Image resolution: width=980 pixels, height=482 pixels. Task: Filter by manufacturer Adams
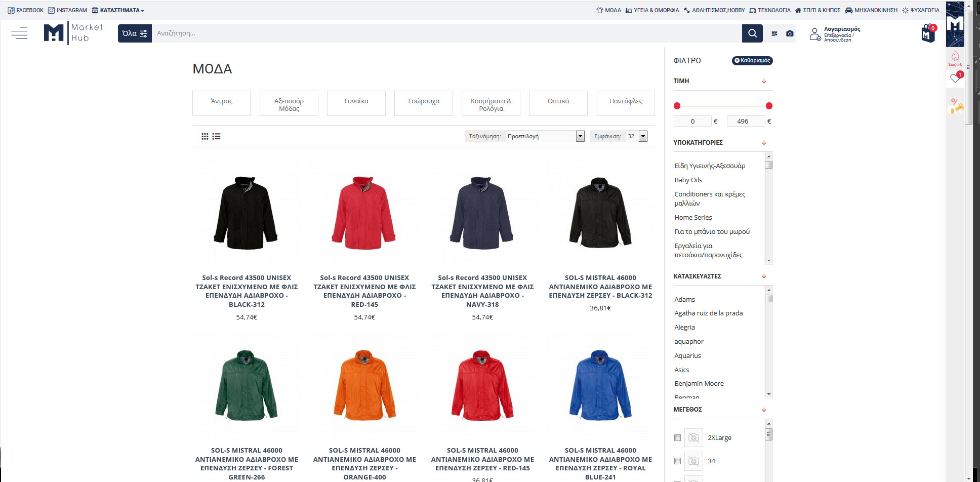coord(684,299)
